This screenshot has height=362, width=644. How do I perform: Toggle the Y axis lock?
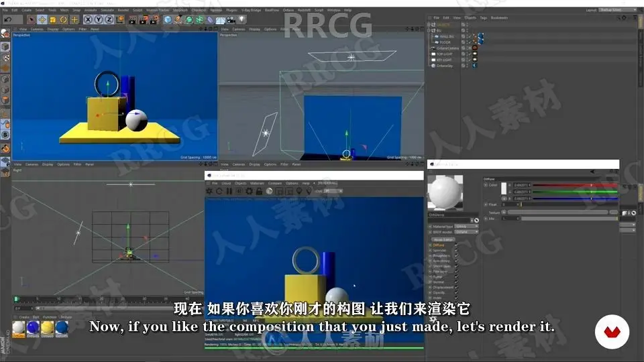[99, 19]
